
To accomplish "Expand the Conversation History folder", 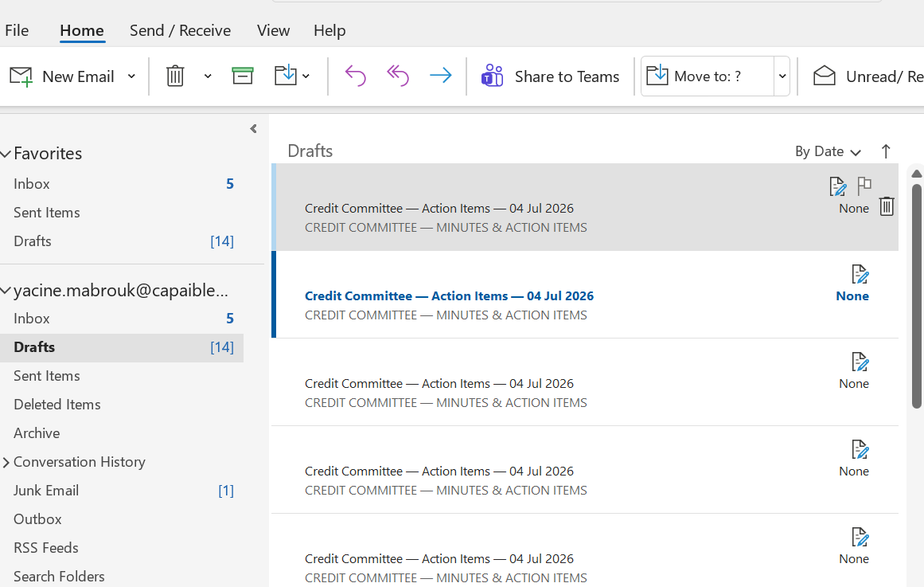I will (6, 463).
